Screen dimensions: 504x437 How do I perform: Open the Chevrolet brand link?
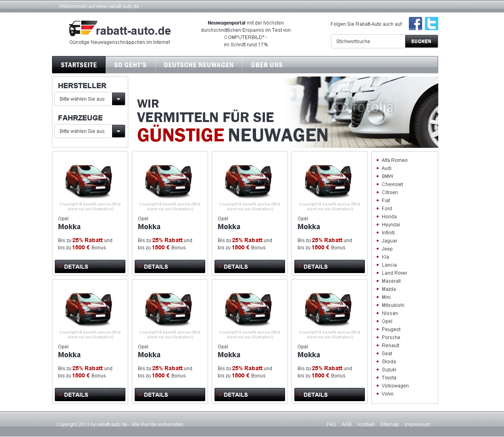click(392, 184)
